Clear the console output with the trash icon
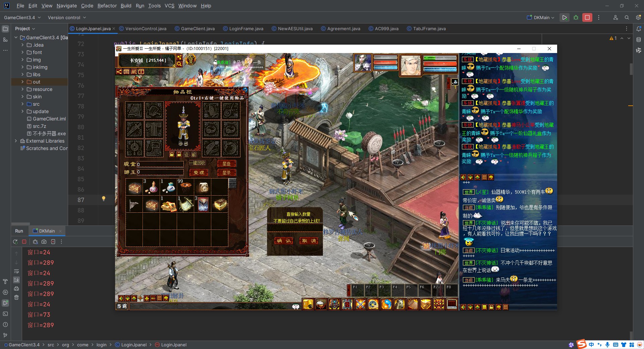 tap(16, 297)
